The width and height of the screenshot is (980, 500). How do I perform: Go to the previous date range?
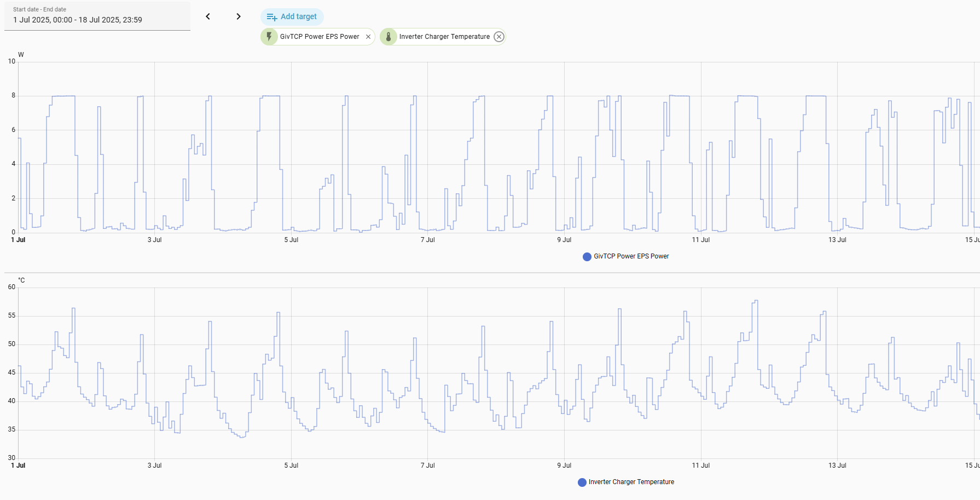coord(208,16)
